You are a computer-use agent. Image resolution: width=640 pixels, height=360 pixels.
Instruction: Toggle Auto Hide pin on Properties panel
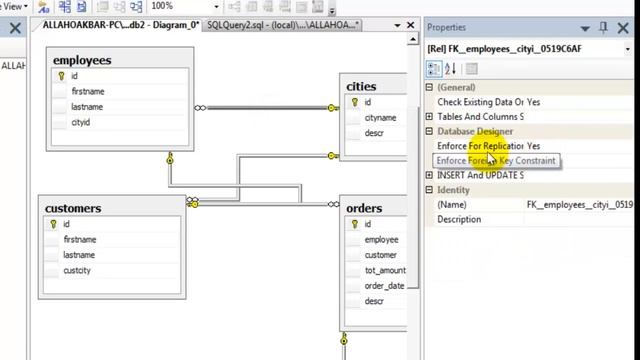click(x=603, y=27)
